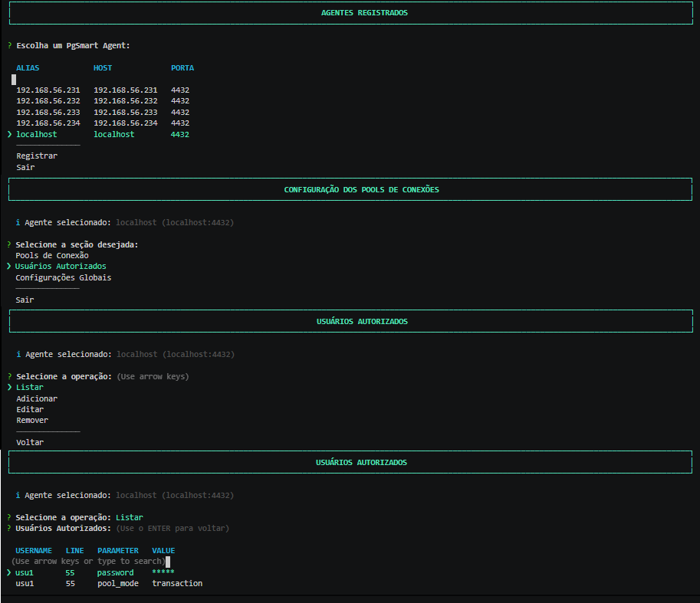Choose the highlighted localhost agent alias
This screenshot has width=700, height=603.
tap(37, 134)
